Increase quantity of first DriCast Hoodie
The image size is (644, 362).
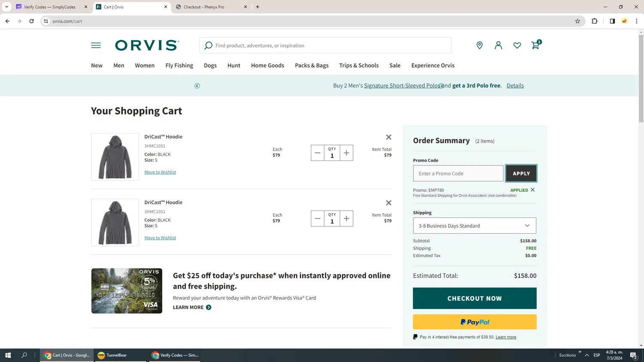click(x=346, y=153)
